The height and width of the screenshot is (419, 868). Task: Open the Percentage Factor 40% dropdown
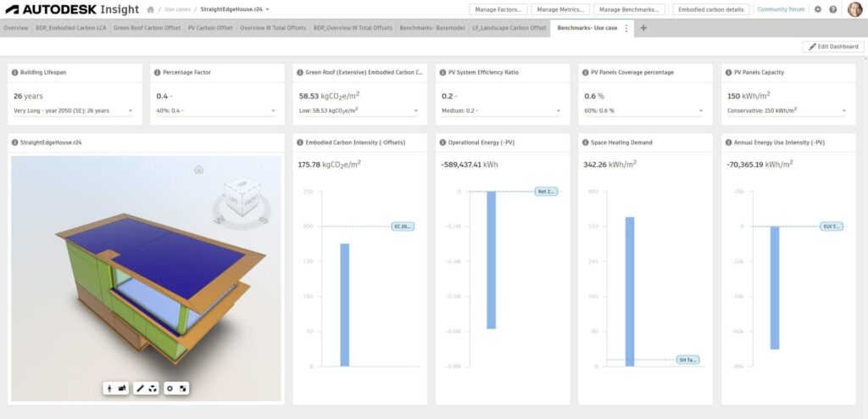[216, 111]
